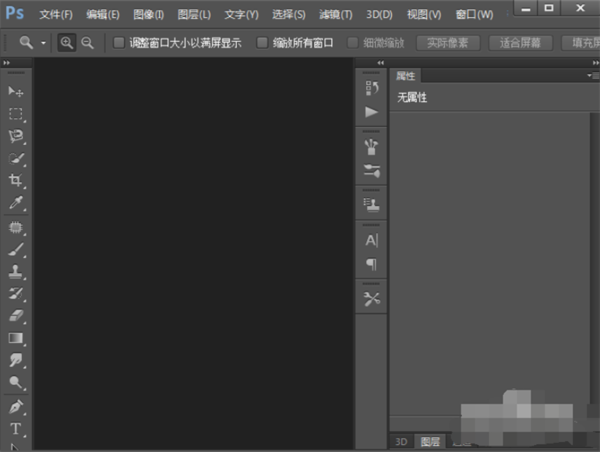The height and width of the screenshot is (452, 600).
Task: Open the 属性 panel flyout menu
Action: coord(592,76)
